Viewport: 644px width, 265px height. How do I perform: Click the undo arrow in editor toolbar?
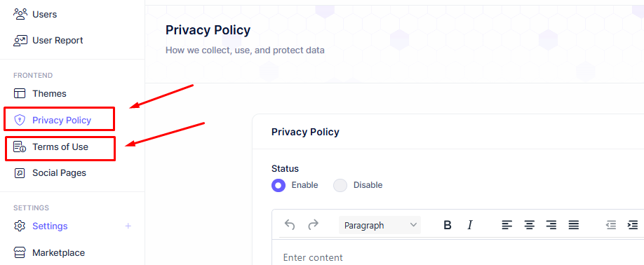[290, 225]
